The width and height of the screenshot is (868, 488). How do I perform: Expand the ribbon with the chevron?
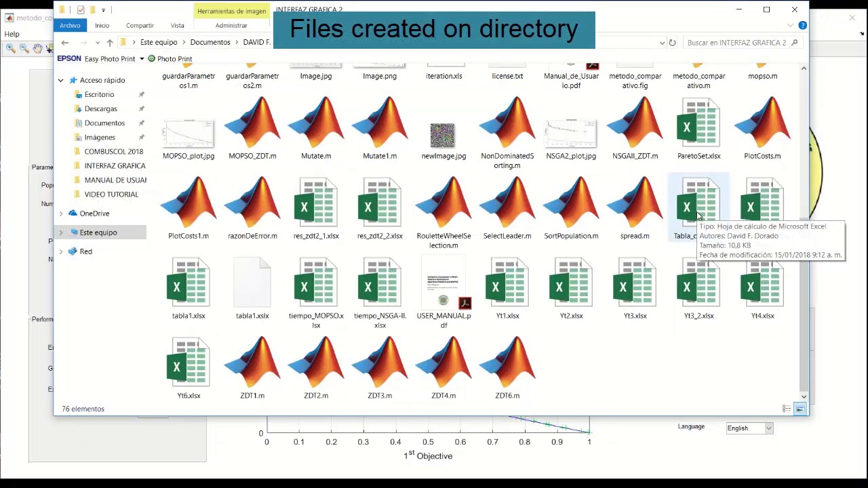click(790, 25)
